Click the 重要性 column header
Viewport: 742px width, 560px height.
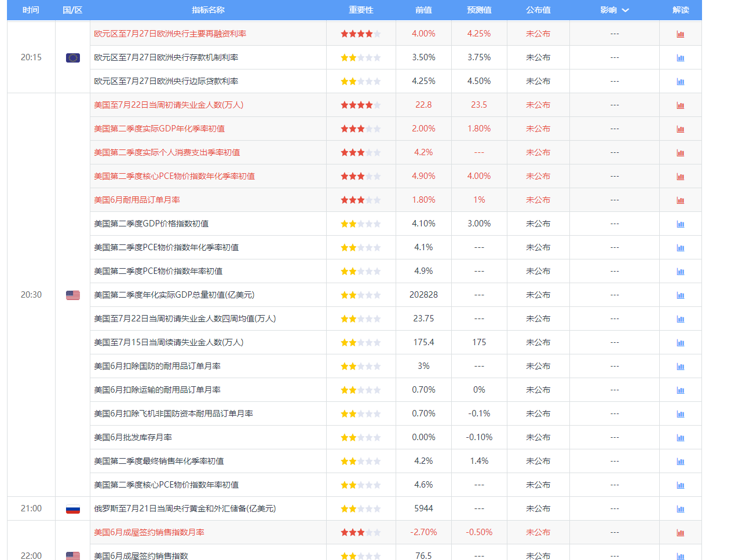[361, 10]
